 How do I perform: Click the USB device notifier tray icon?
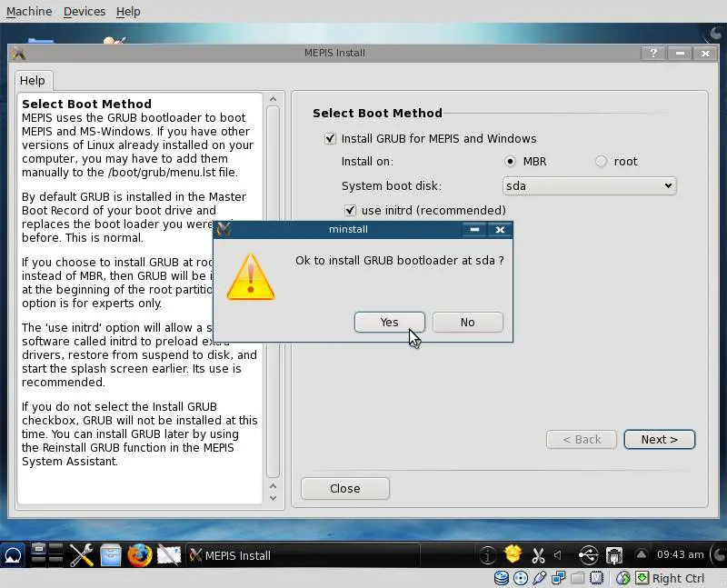click(x=588, y=554)
